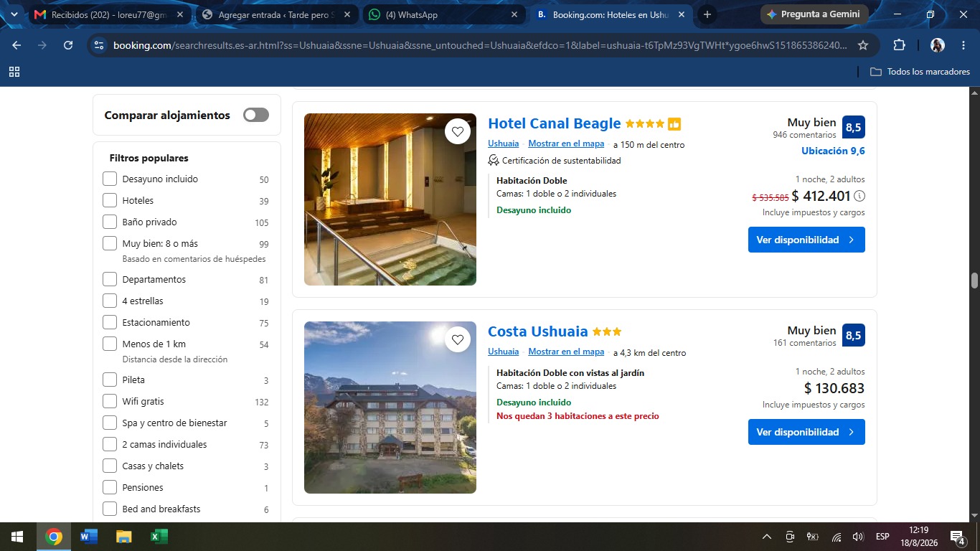The image size is (980, 551).
Task: Open the Hotel Canal Beagle photo
Action: 390,199
